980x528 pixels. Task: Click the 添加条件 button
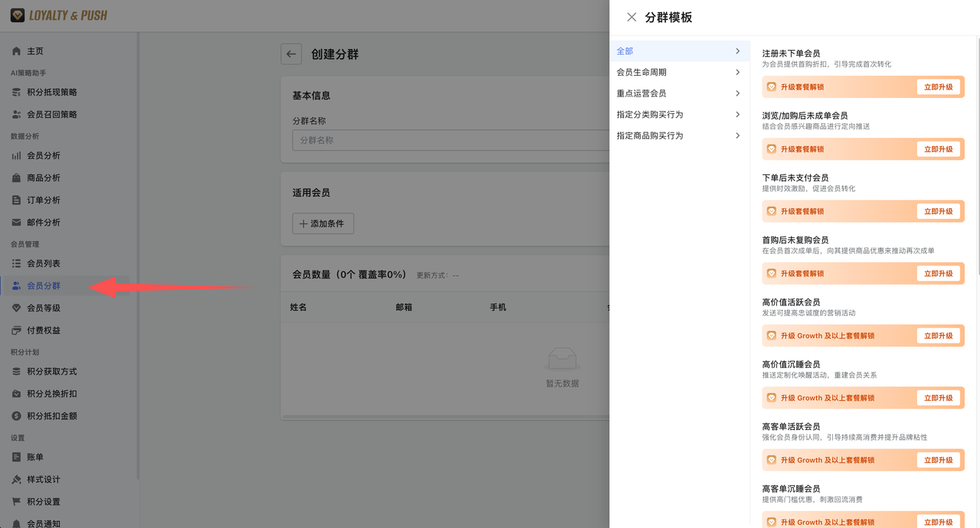[322, 223]
